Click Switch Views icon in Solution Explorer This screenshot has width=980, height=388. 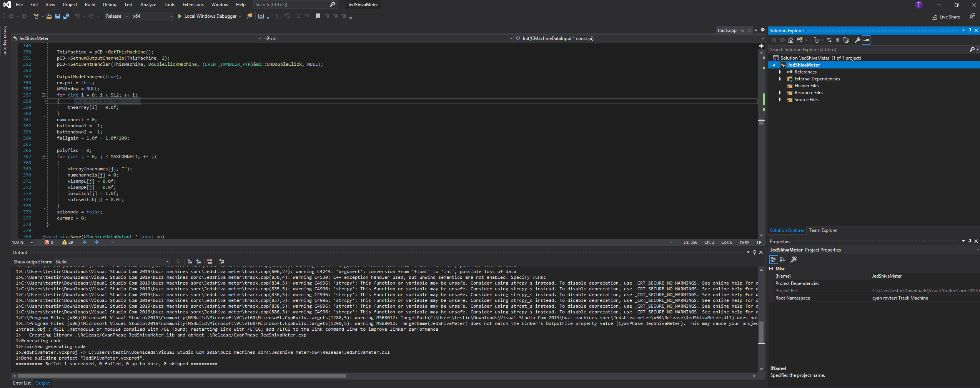coord(800,40)
